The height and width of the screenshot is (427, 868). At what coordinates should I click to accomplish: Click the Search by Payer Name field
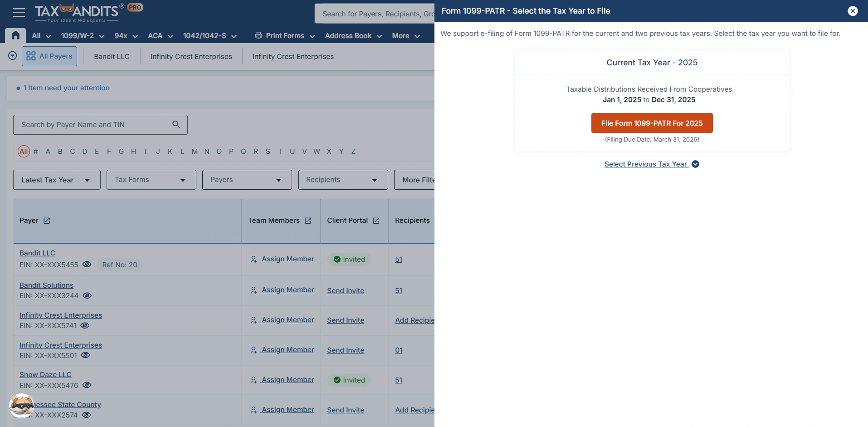click(93, 125)
